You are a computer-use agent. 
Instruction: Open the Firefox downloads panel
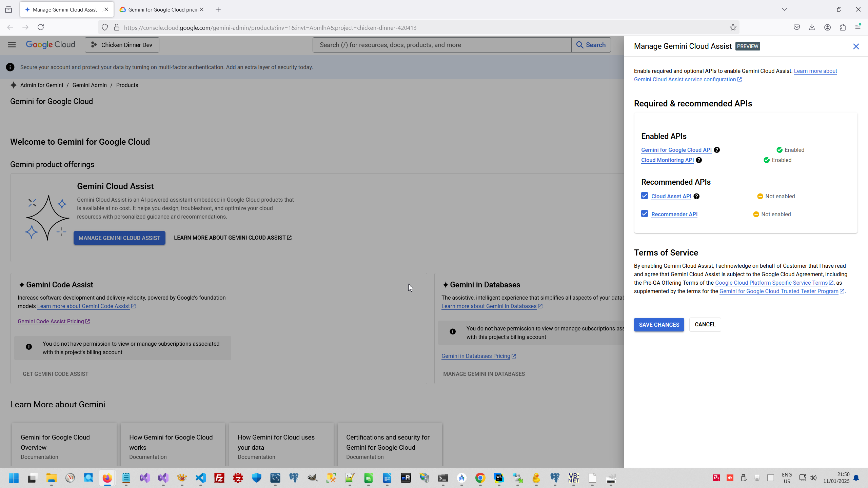click(812, 27)
